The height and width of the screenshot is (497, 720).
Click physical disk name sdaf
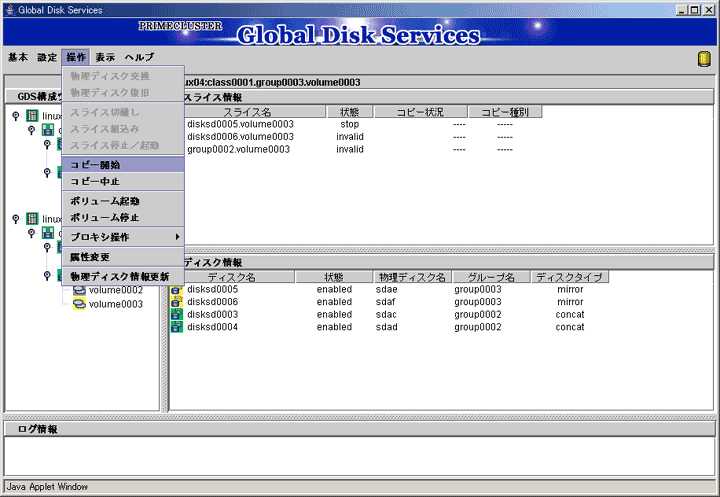point(385,302)
